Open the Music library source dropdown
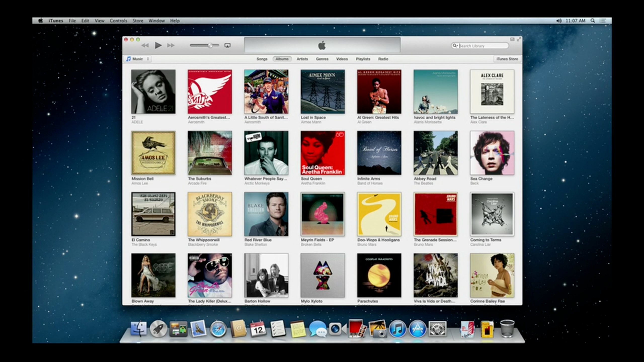 [x=138, y=59]
